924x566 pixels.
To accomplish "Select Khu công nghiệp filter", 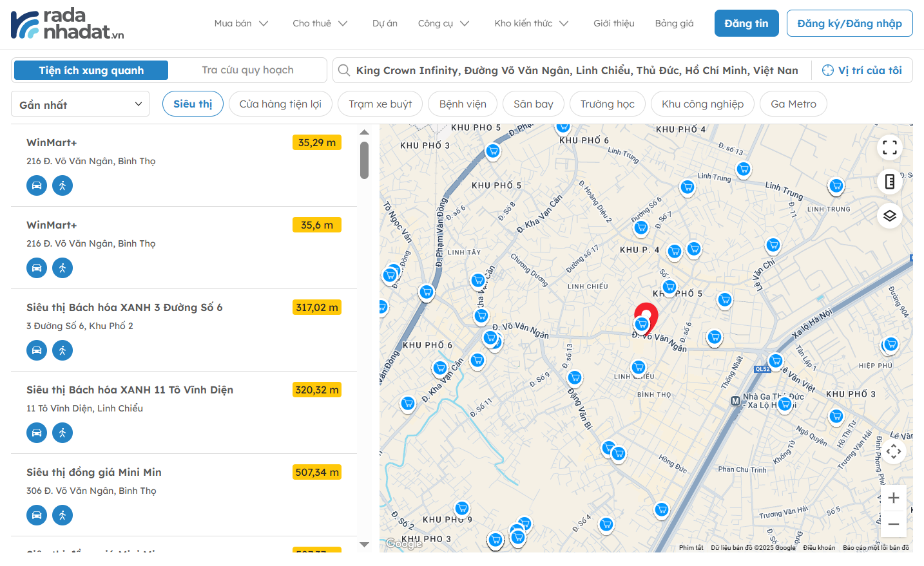I will (x=703, y=104).
